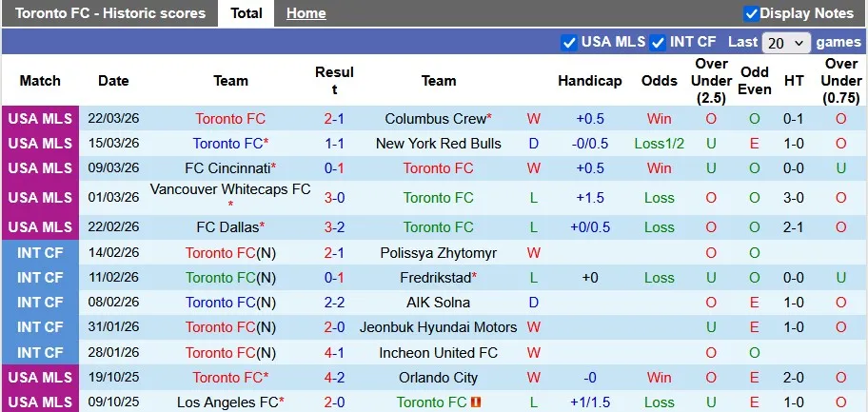Open Orlando City team link
Screen dimensions: 868x412
438,378
